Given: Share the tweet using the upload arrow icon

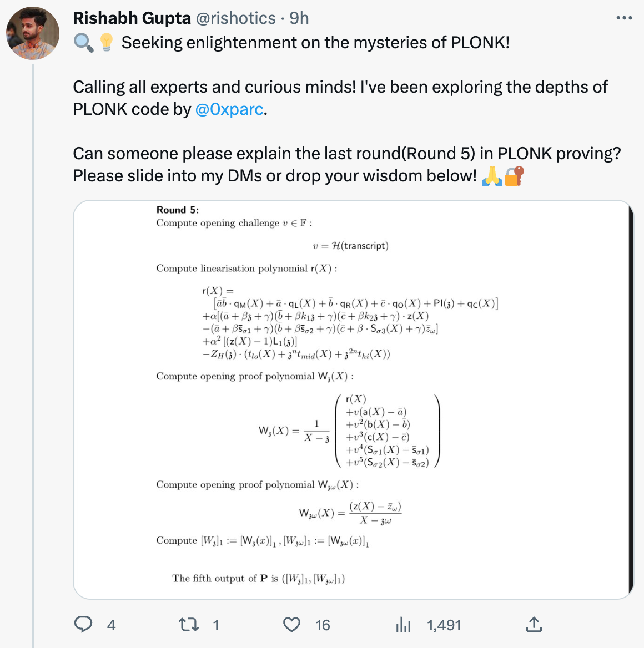Looking at the screenshot, I should click(x=534, y=625).
